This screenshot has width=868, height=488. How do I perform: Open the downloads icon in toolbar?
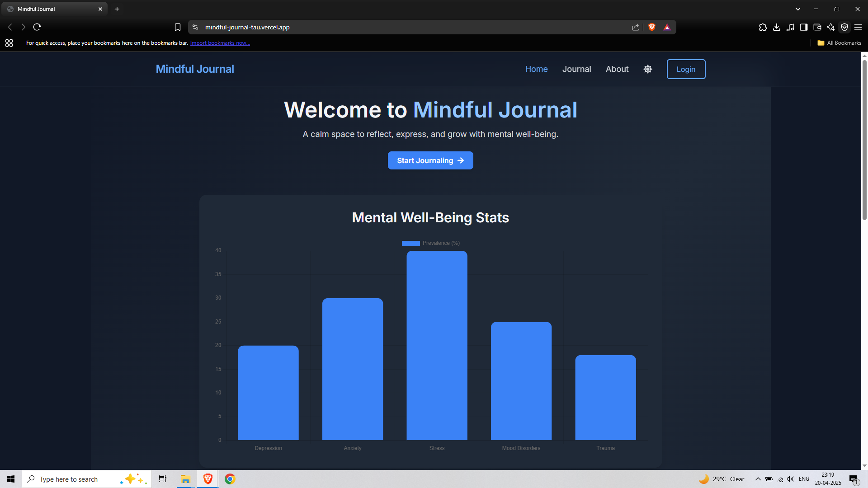click(x=776, y=27)
